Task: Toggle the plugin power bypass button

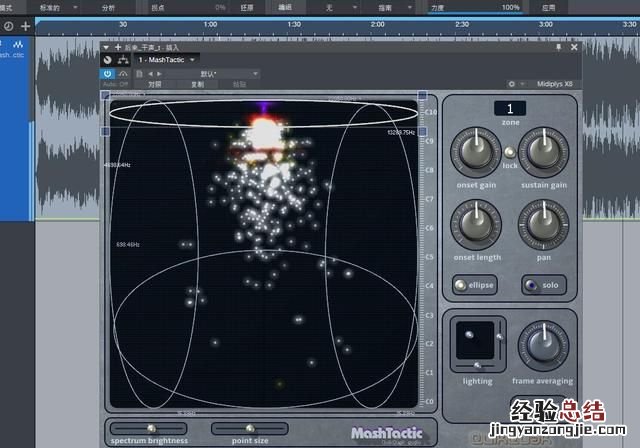Action: tap(107, 74)
